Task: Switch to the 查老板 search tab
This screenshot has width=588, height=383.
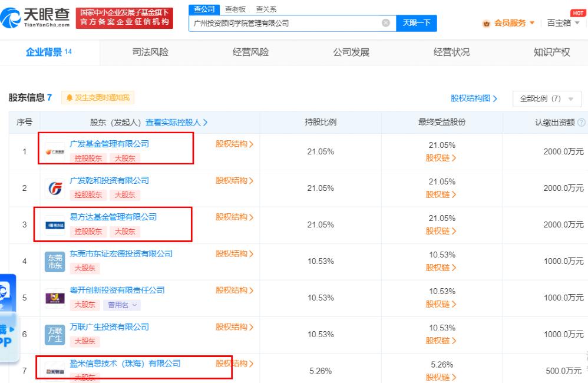Action: pyautogui.click(x=235, y=9)
